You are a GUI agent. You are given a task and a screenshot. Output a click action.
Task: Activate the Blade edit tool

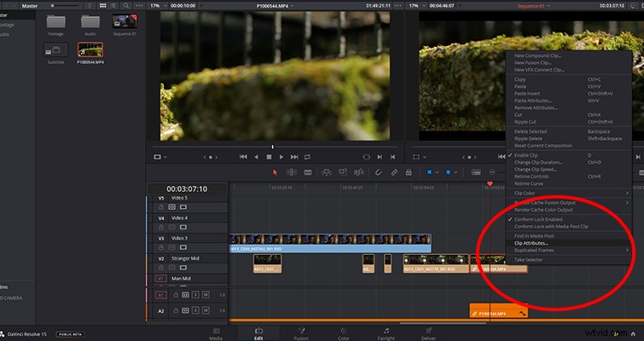point(308,172)
